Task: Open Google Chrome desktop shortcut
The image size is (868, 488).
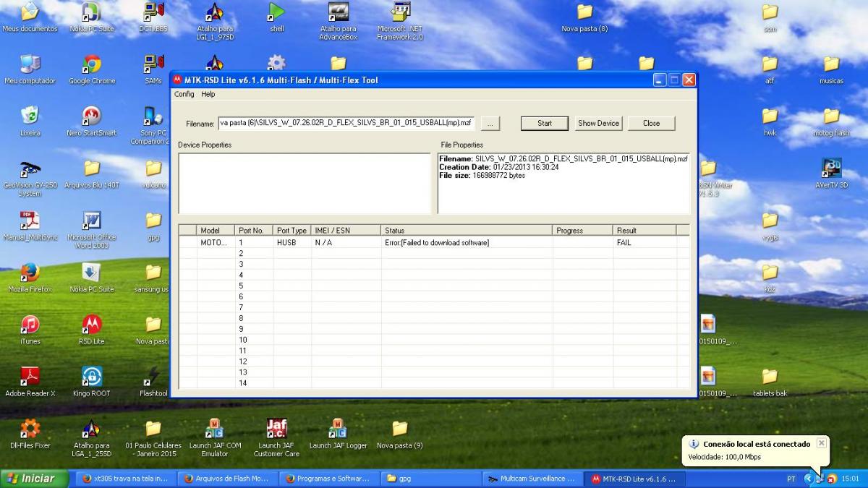Action: pos(92,65)
